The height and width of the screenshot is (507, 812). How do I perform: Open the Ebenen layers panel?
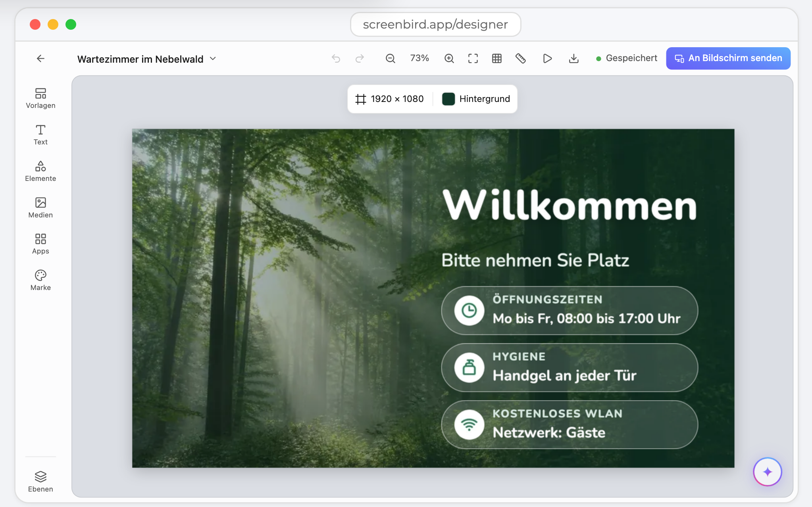click(x=40, y=482)
